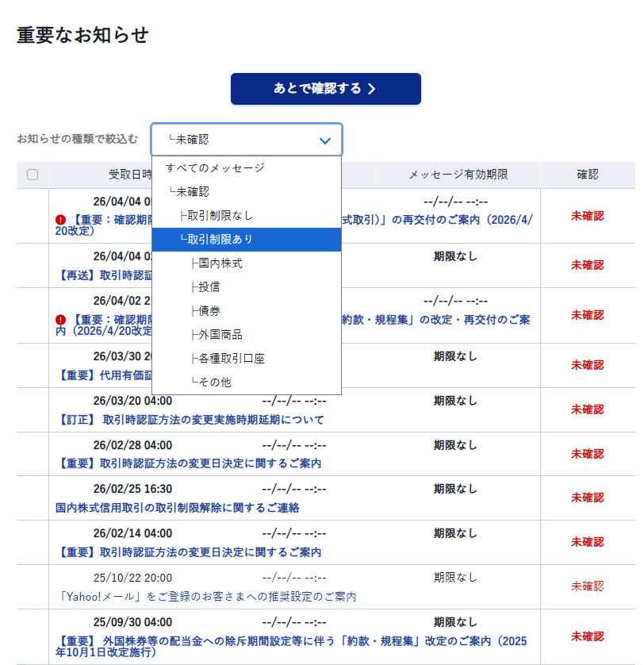Select 未確認 option in the dropdown list
Screen dimensions: 644x665
tap(247, 192)
